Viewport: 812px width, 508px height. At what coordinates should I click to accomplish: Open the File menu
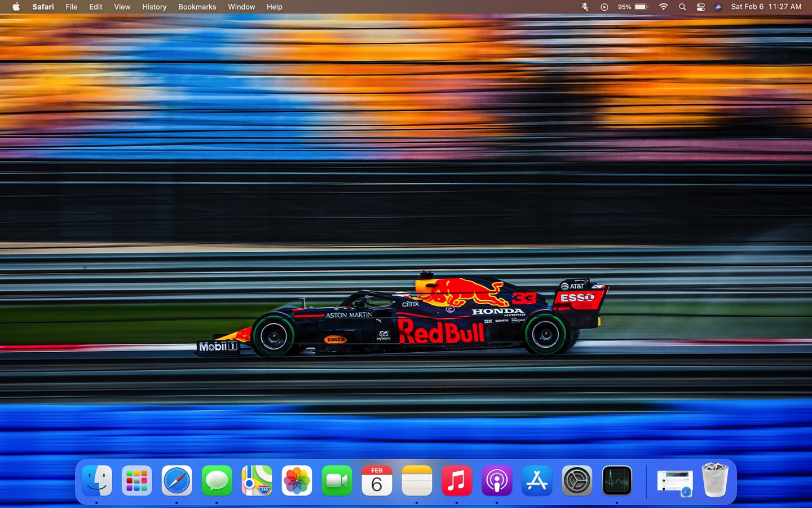tap(72, 7)
